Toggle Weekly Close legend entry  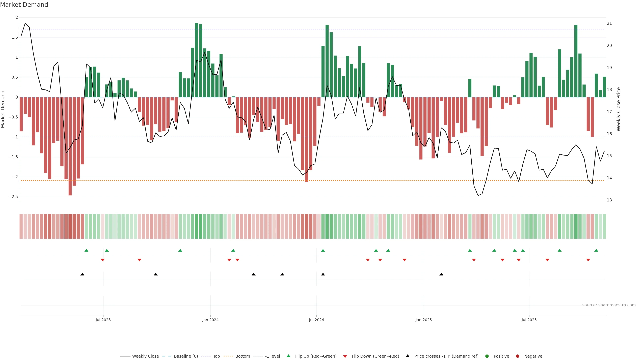tap(145, 356)
